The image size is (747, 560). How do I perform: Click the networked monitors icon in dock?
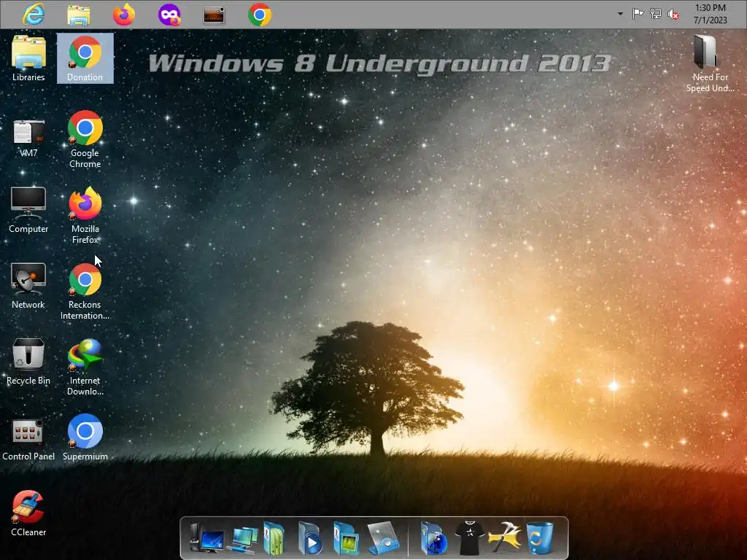click(x=244, y=540)
